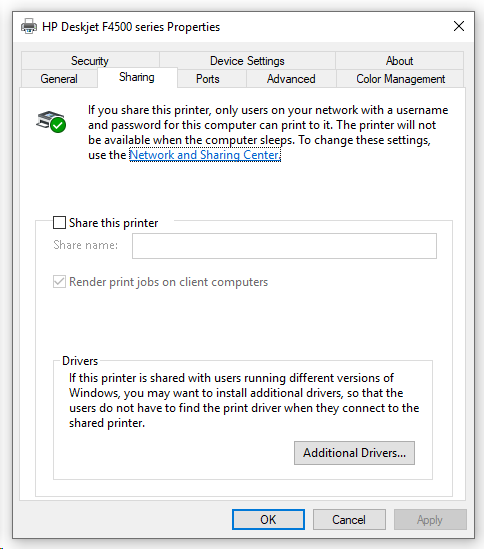Toggle Render print jobs on client computers
The image size is (484, 549).
(59, 282)
